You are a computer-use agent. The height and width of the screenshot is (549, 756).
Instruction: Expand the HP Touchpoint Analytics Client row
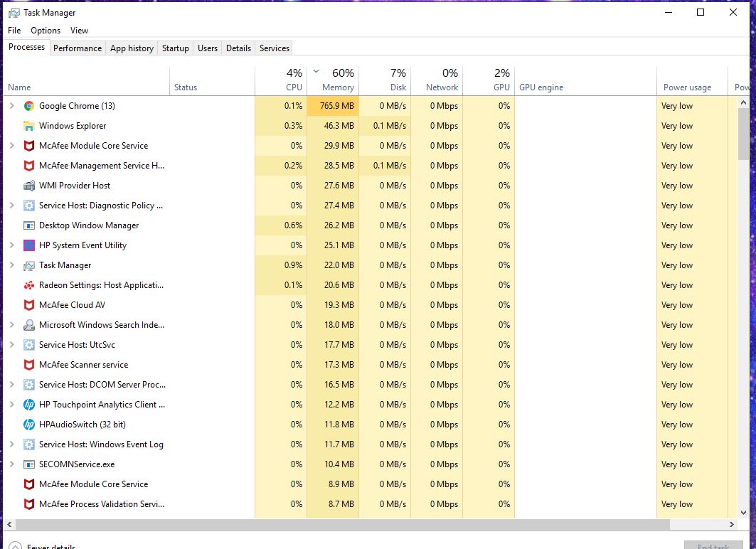click(x=12, y=405)
